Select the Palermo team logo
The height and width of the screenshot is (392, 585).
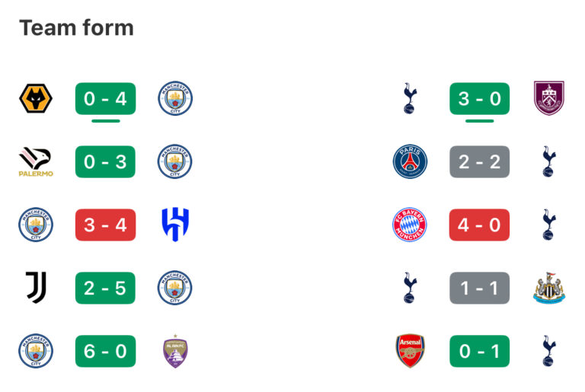coord(35,162)
